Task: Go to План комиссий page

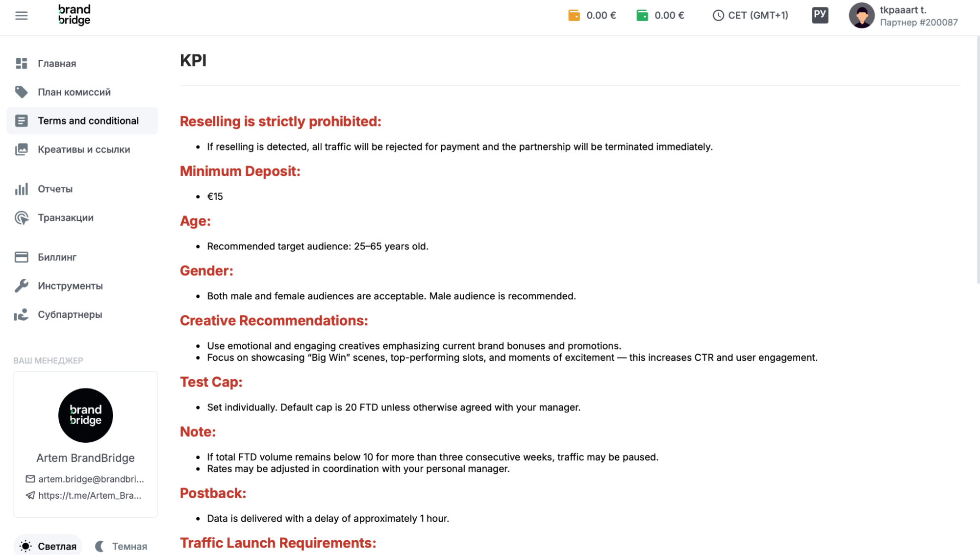Action: pyautogui.click(x=82, y=92)
